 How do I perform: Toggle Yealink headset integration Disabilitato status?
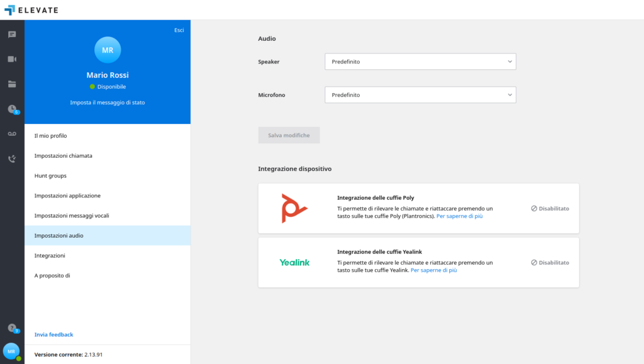point(550,262)
